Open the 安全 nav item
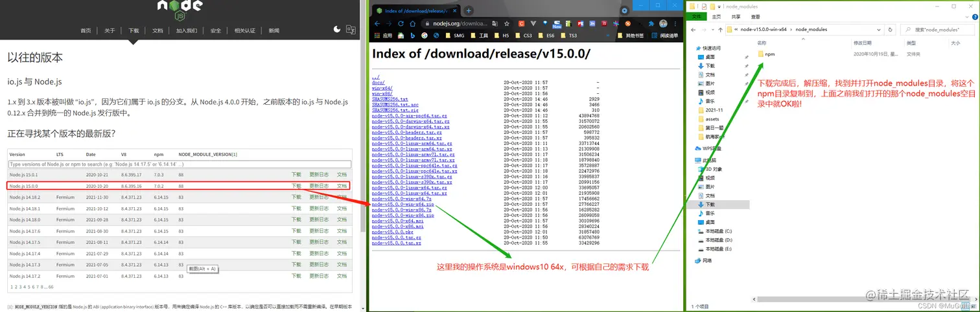This screenshot has height=312, width=980. click(x=216, y=30)
